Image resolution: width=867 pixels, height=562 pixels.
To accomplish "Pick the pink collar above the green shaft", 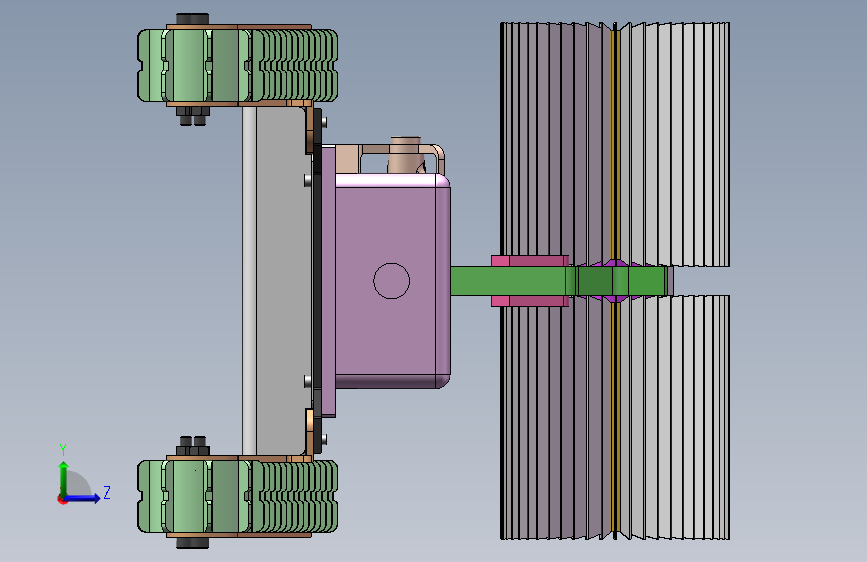I will point(530,261).
